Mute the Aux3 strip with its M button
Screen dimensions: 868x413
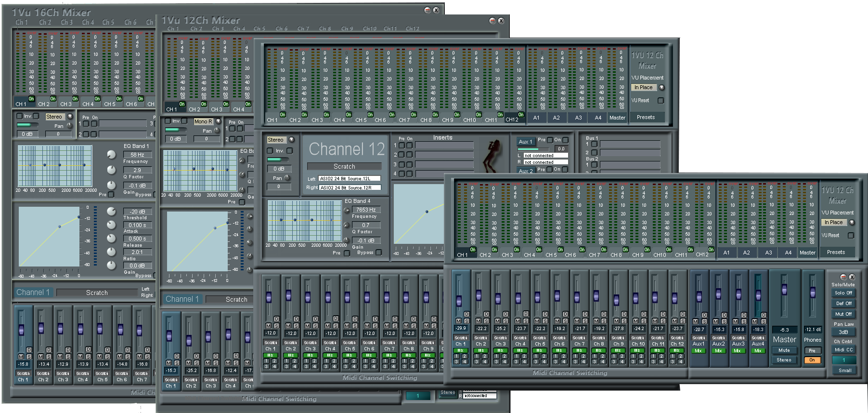pyautogui.click(x=735, y=321)
